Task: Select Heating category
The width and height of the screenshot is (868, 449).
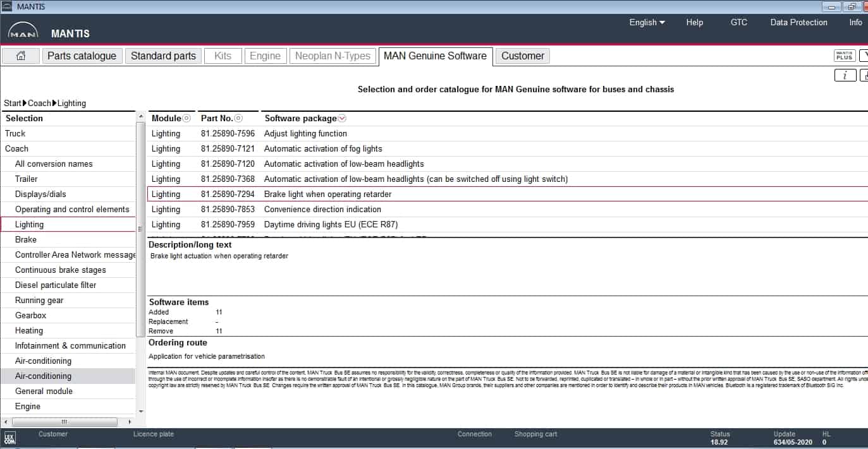Action: coord(68,330)
